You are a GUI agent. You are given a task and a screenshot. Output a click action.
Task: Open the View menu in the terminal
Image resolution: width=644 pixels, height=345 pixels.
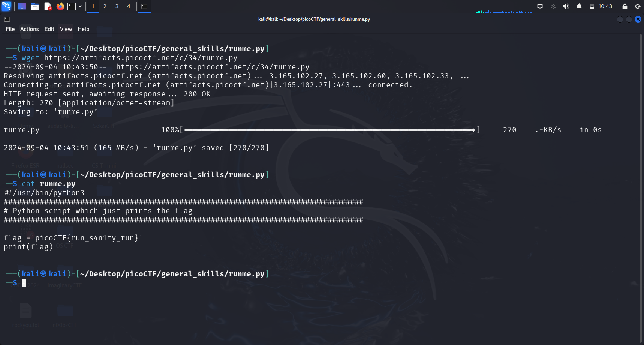(66, 29)
